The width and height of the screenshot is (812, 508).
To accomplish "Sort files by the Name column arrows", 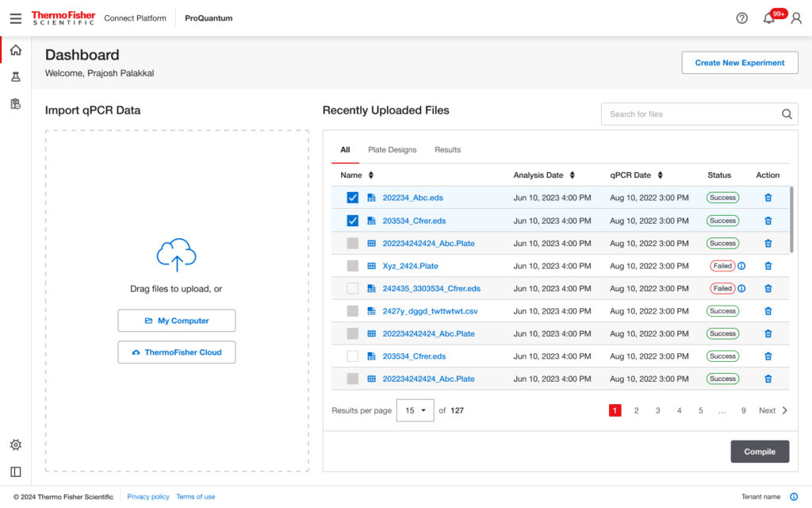I will [371, 175].
